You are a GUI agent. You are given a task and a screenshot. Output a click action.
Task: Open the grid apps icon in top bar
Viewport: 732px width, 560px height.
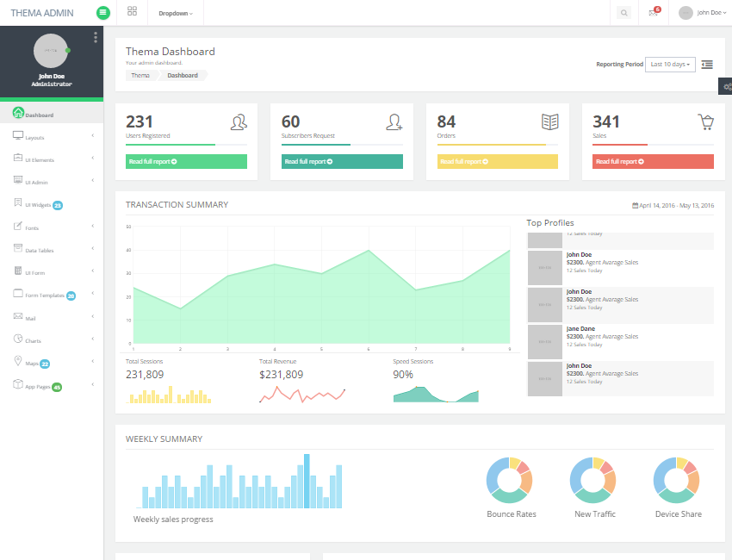[x=132, y=12]
